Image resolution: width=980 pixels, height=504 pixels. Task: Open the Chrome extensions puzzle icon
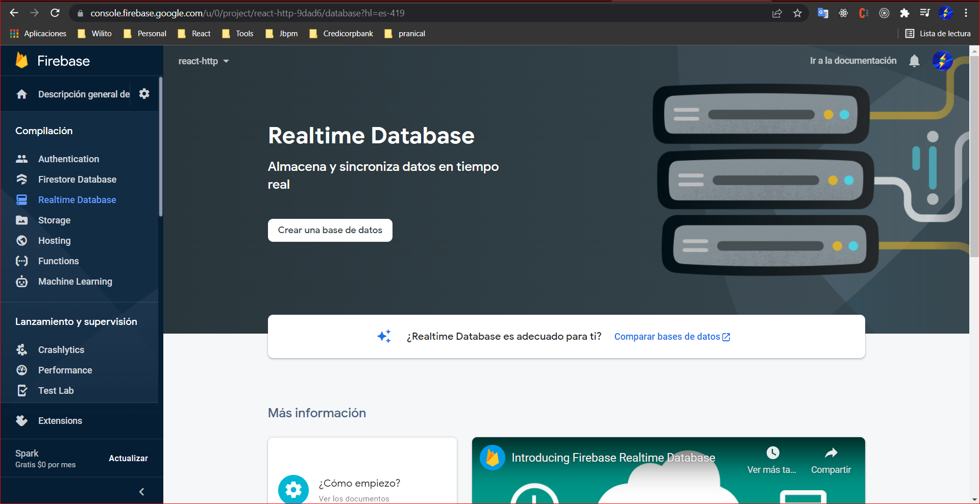click(x=904, y=13)
